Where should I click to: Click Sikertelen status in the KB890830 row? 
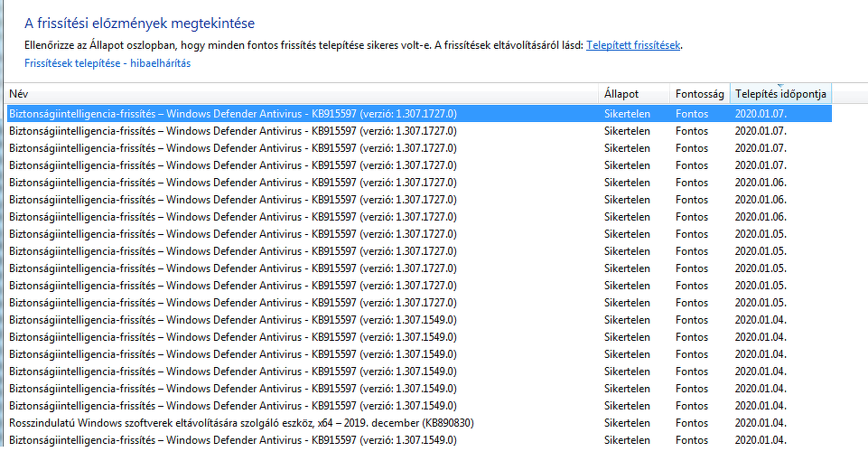[627, 423]
